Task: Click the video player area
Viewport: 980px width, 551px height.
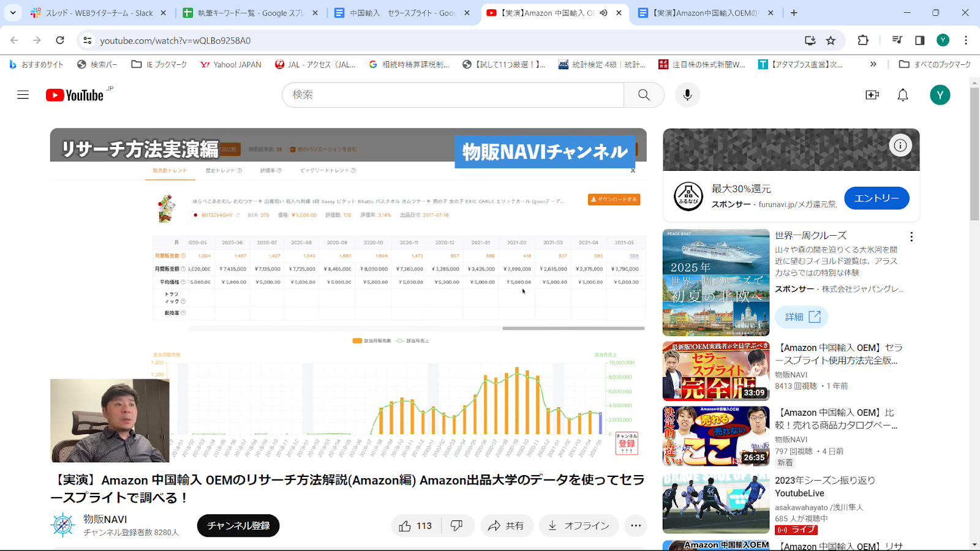Action: click(348, 295)
